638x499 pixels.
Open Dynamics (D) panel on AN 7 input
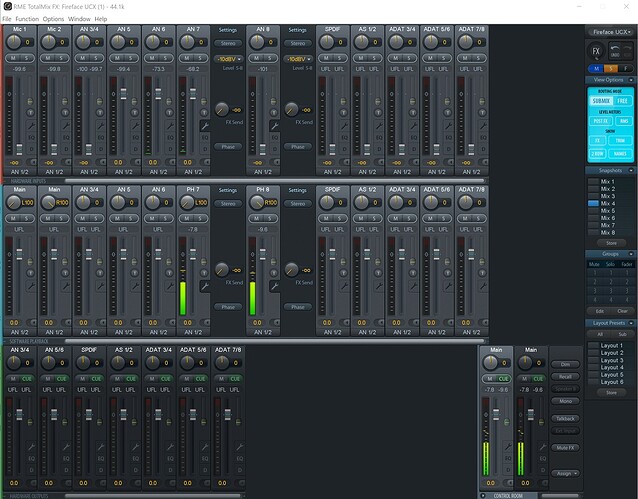click(x=205, y=149)
